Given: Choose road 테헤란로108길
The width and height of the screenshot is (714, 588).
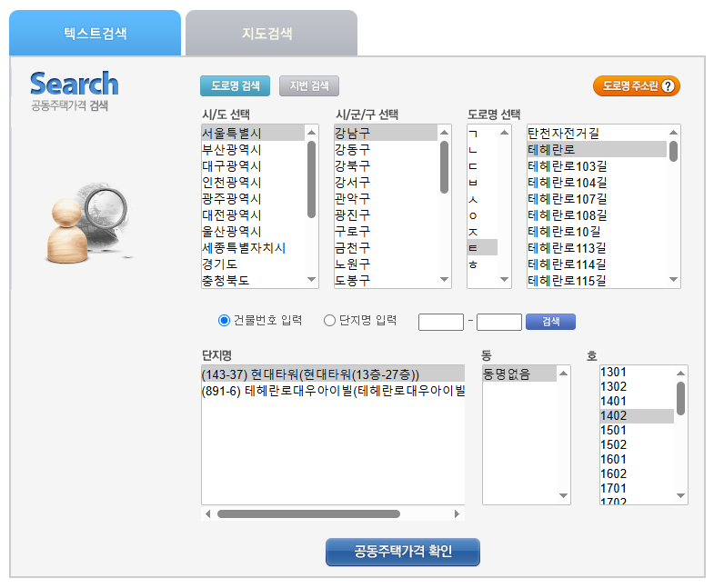Looking at the screenshot, I should [597, 214].
